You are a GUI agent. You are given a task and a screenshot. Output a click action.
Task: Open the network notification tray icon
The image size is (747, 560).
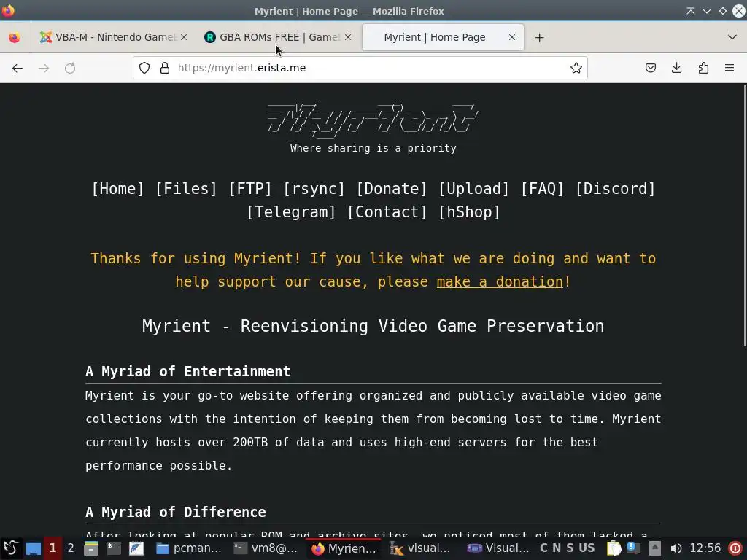634,548
